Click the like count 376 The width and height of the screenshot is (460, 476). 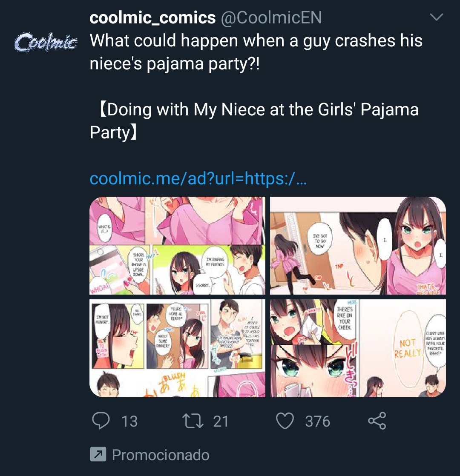(318, 421)
